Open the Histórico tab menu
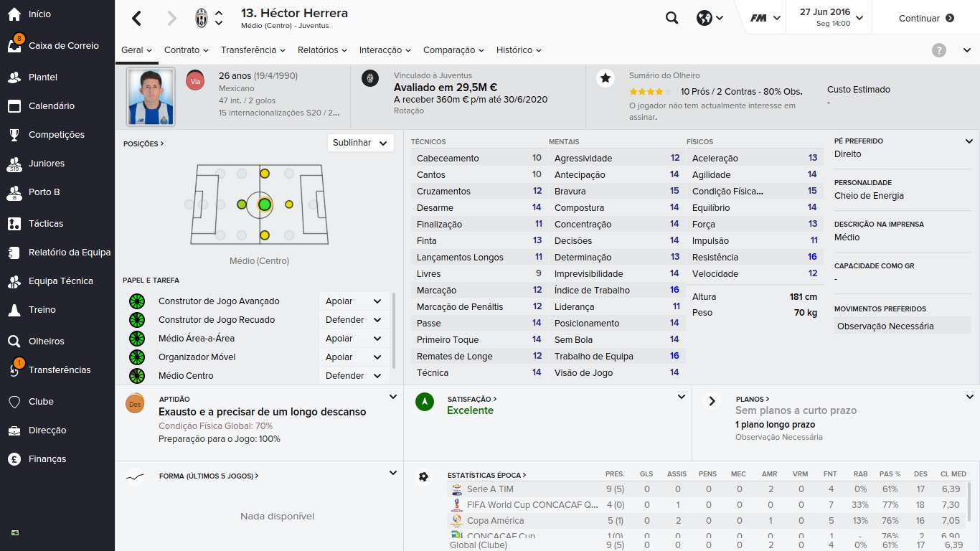The width and height of the screenshot is (980, 551). tap(518, 50)
